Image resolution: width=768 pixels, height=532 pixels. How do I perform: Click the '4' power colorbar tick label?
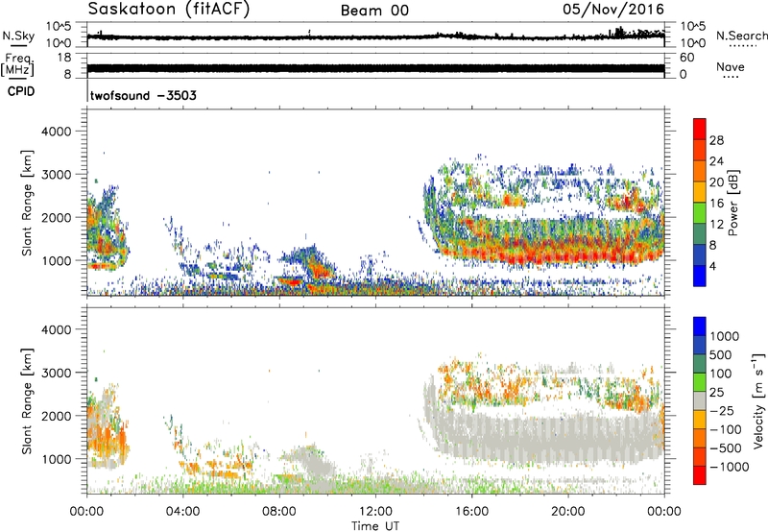point(712,266)
